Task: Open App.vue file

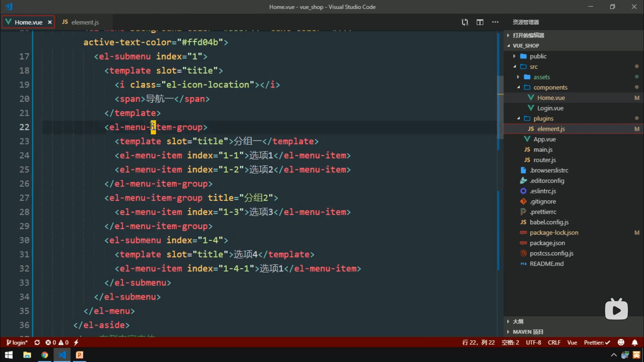Action: 544,139
